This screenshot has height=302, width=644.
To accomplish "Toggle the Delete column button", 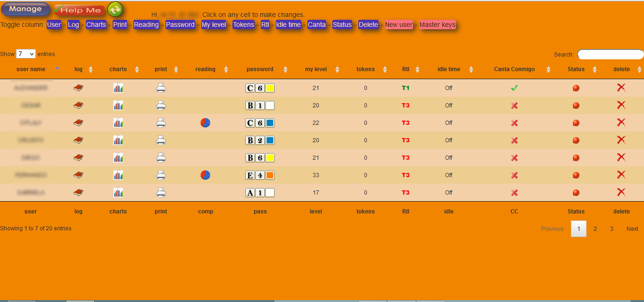I will [368, 24].
